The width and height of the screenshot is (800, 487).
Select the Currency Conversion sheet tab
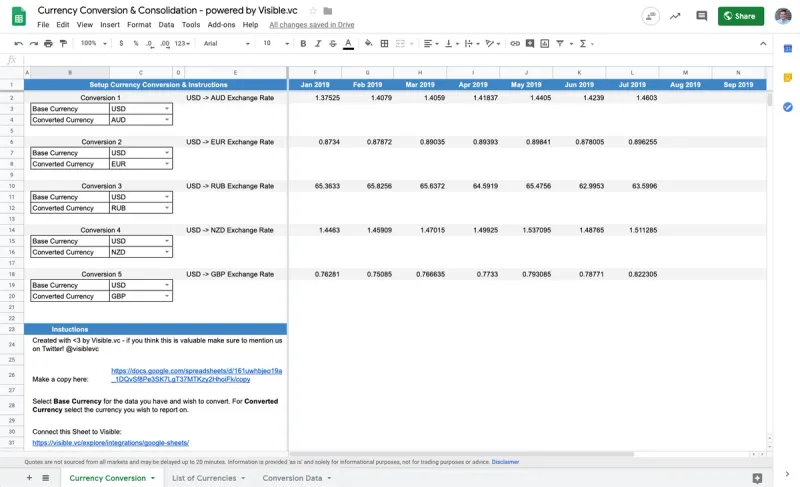point(112,478)
